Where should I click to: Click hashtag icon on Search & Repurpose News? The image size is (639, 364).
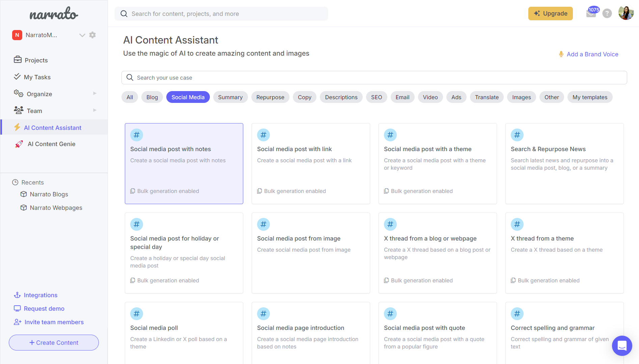pyautogui.click(x=517, y=135)
